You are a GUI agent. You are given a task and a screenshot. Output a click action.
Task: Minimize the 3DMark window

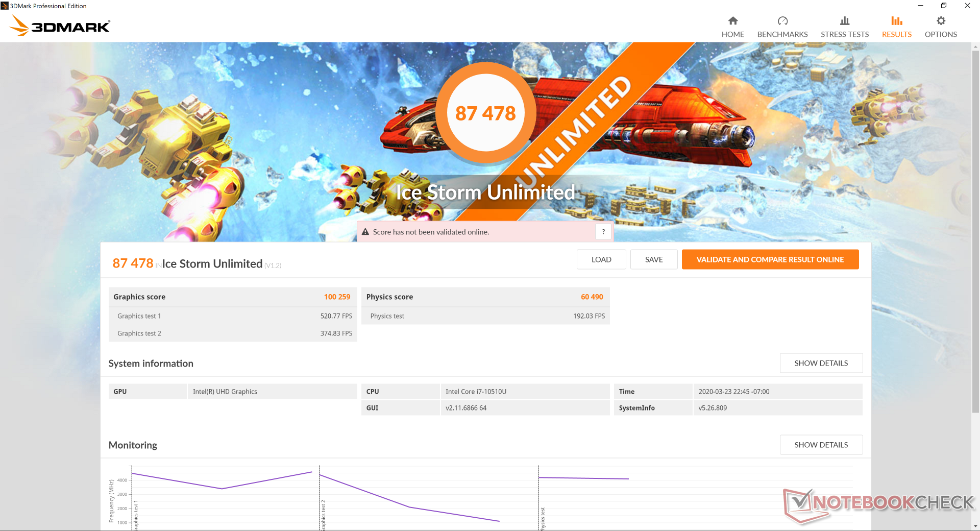920,6
